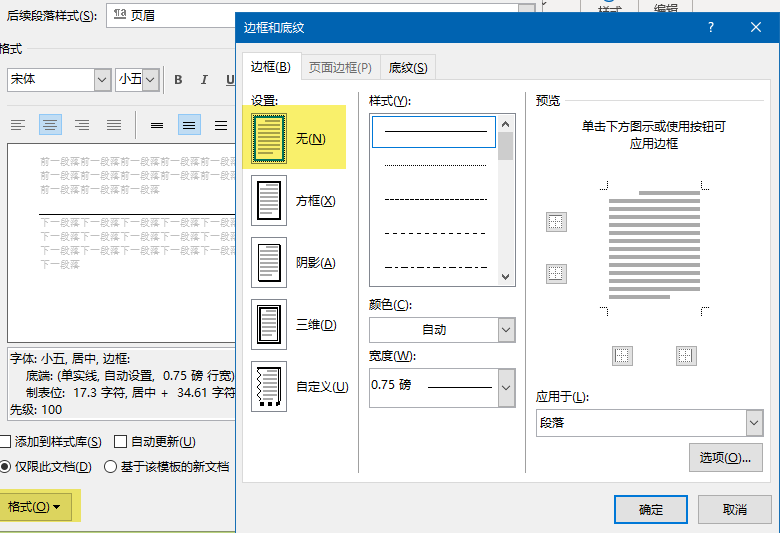Select 基于该模板的新文档 radio button
The height and width of the screenshot is (533, 780).
110,467
